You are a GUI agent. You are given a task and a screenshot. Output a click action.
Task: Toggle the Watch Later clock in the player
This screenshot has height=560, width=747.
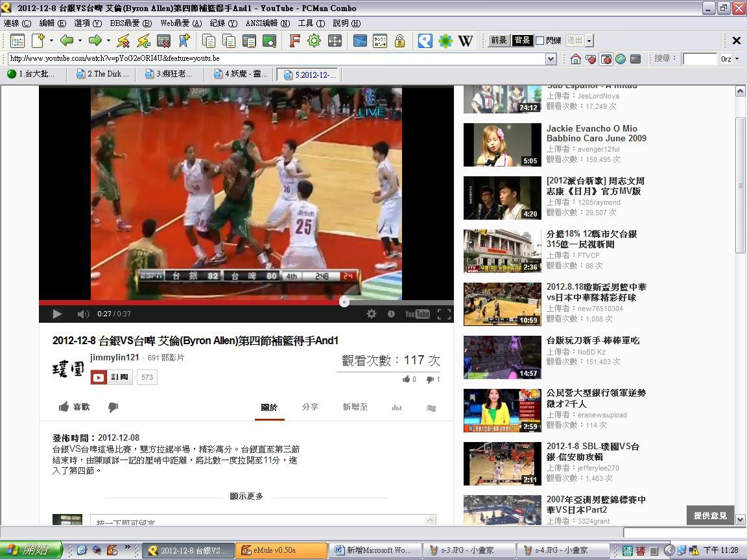click(x=391, y=314)
